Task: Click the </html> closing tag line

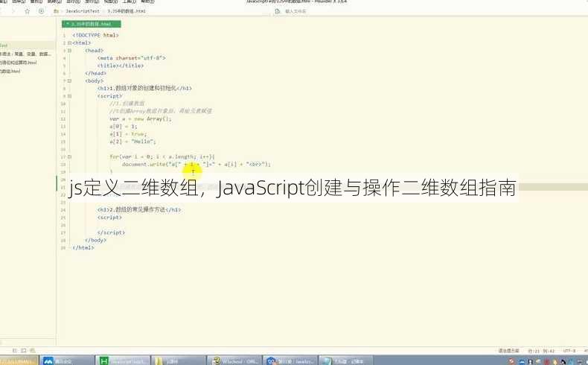Action: [83, 247]
